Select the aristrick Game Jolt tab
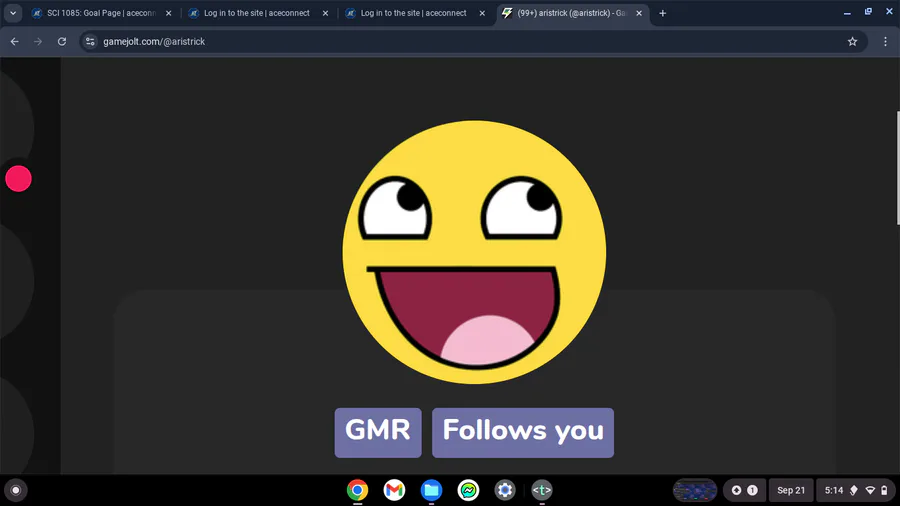This screenshot has height=506, width=900. pos(572,13)
